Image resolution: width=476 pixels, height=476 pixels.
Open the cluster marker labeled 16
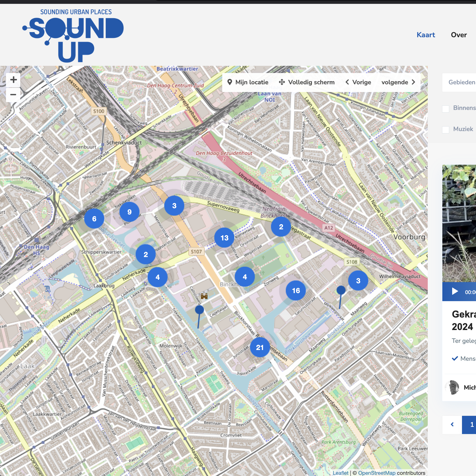296,291
